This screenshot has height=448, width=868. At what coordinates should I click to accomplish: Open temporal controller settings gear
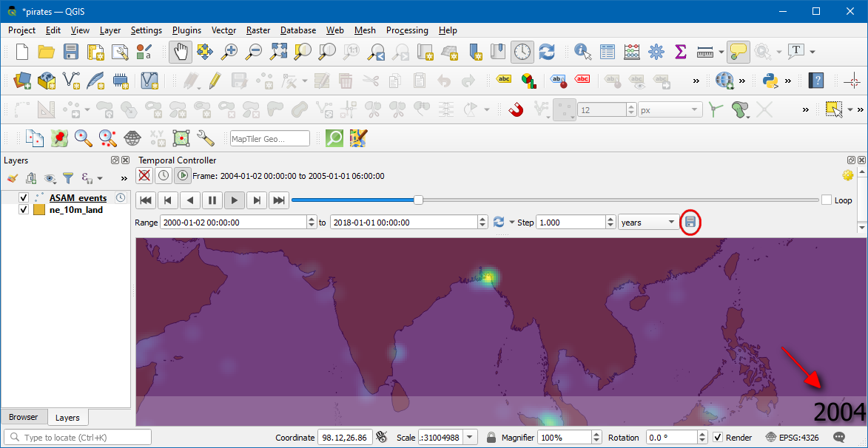point(848,175)
